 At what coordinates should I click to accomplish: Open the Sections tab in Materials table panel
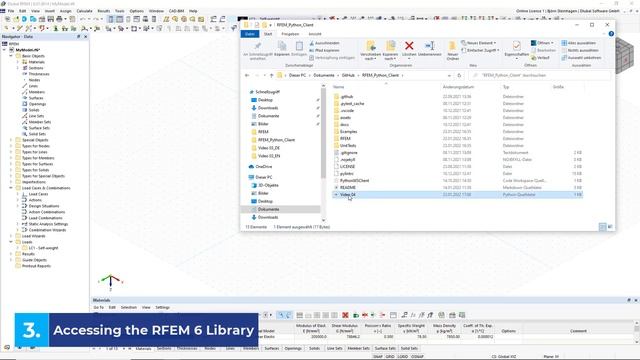pos(164,349)
